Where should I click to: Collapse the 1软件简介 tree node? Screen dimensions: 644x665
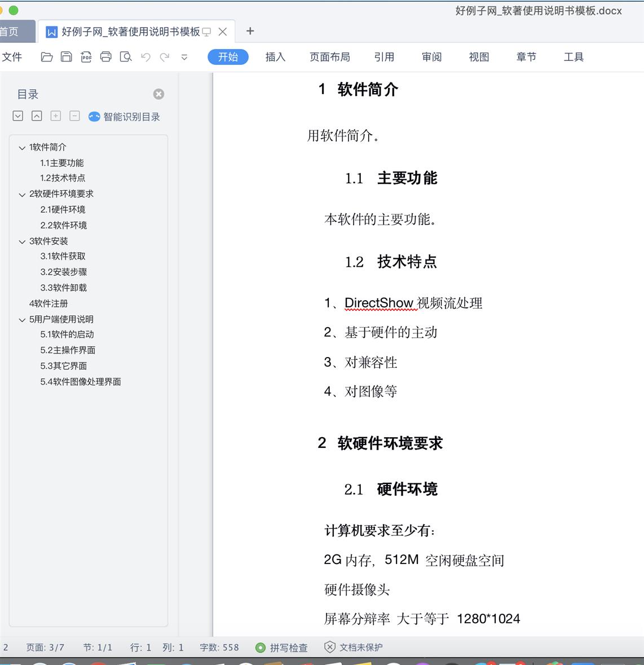(22, 148)
